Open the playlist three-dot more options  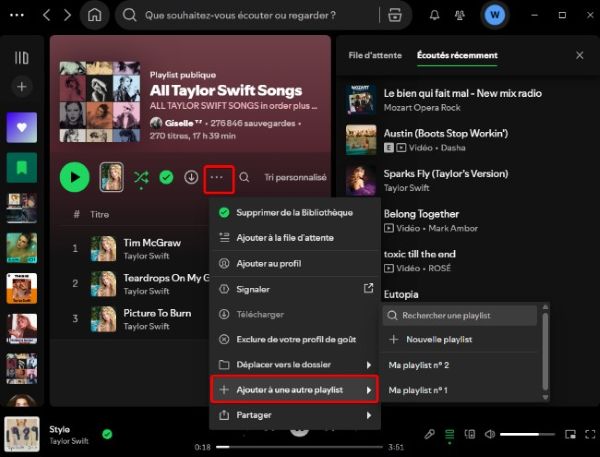click(x=217, y=177)
